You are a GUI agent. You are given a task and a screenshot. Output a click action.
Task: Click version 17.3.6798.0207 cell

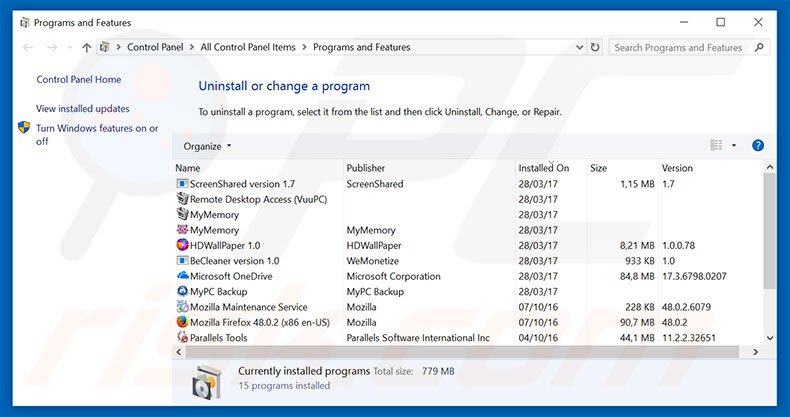click(694, 276)
